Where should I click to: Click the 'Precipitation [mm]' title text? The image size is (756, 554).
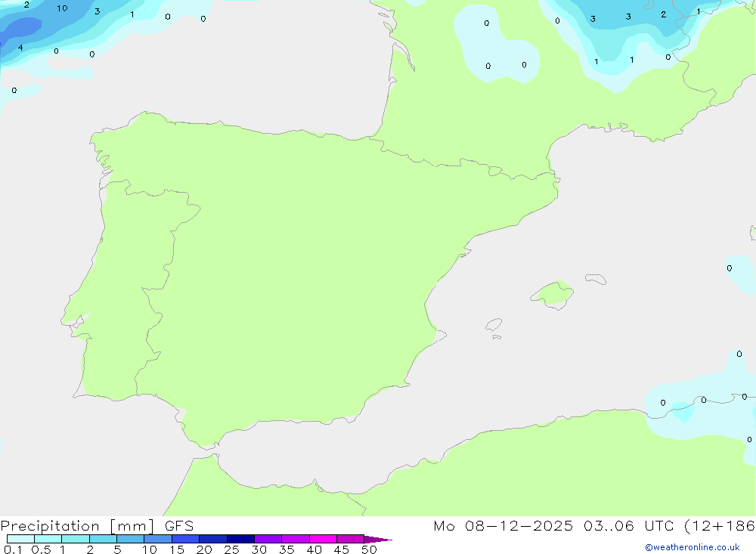pyautogui.click(x=77, y=526)
